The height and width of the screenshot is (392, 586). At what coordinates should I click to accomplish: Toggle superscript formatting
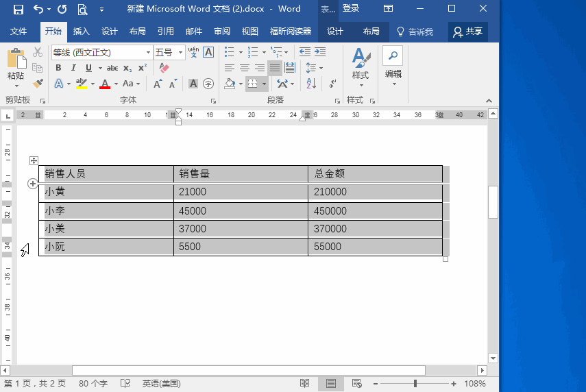pos(143,68)
